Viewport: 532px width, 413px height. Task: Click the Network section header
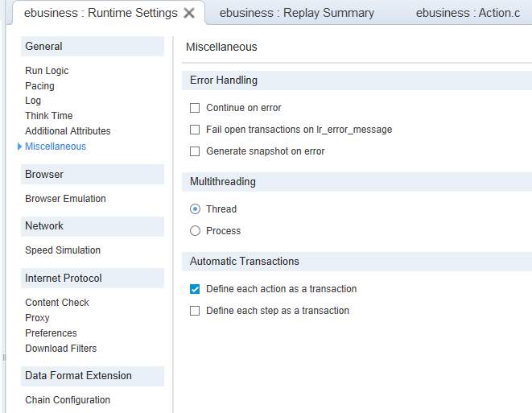coord(93,226)
